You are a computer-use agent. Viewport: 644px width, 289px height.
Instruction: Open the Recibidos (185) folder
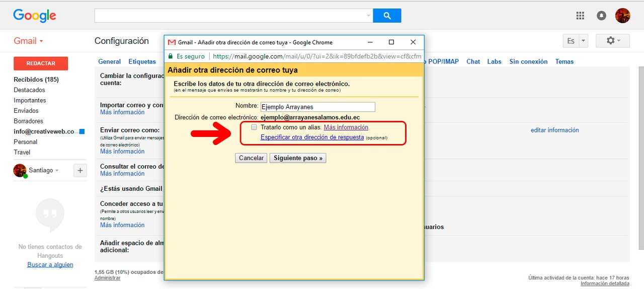(36, 80)
